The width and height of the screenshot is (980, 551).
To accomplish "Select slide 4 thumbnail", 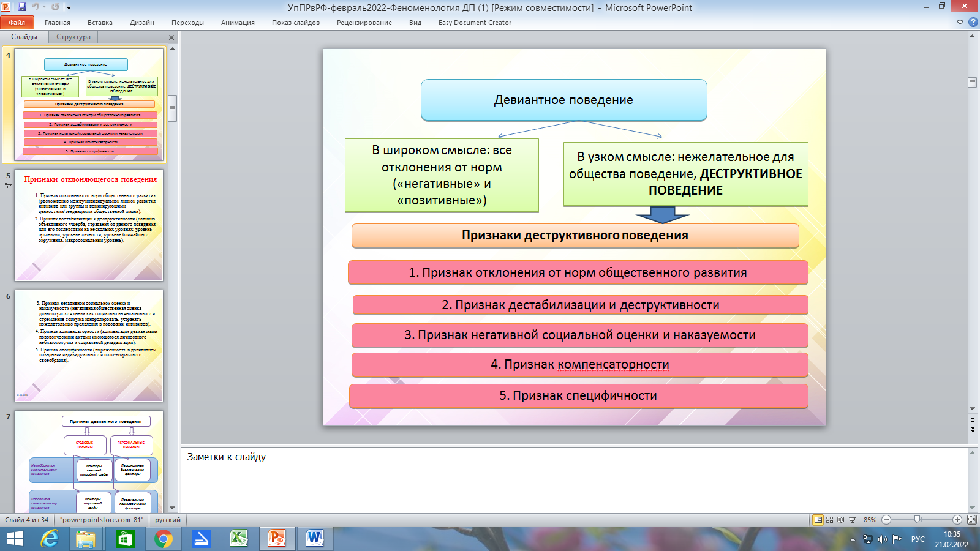I will coord(89,105).
